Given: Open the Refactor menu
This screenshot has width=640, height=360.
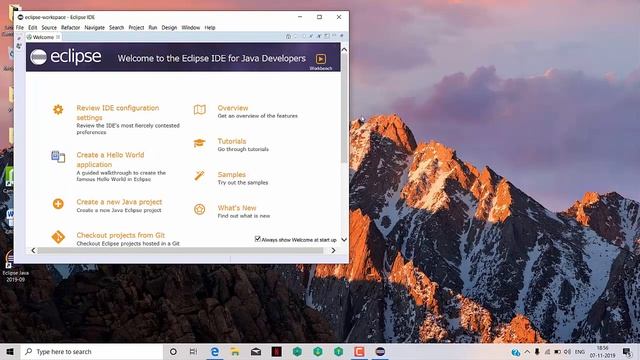Looking at the screenshot, I should tap(71, 27).
